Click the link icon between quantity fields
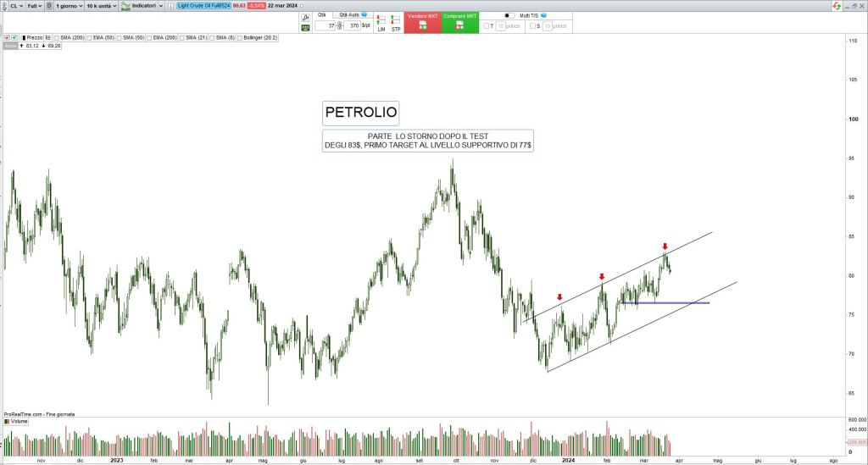Image resolution: width=868 pixels, height=465 pixels. point(340,25)
